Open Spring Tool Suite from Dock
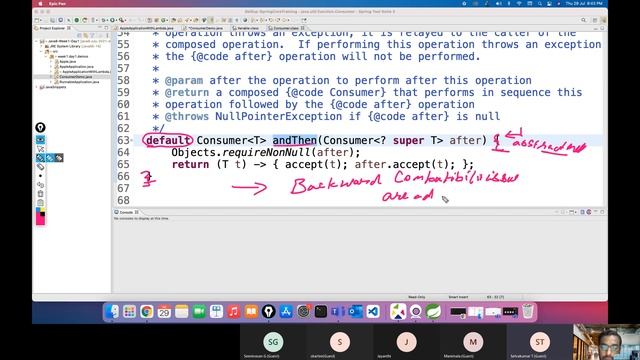This screenshot has width=640, height=360. click(433, 312)
